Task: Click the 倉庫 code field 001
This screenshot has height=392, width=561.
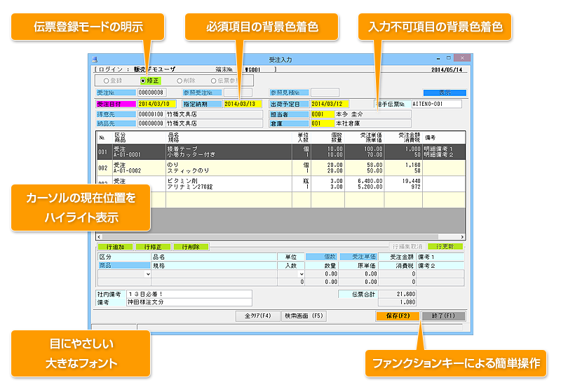Action: click(323, 123)
